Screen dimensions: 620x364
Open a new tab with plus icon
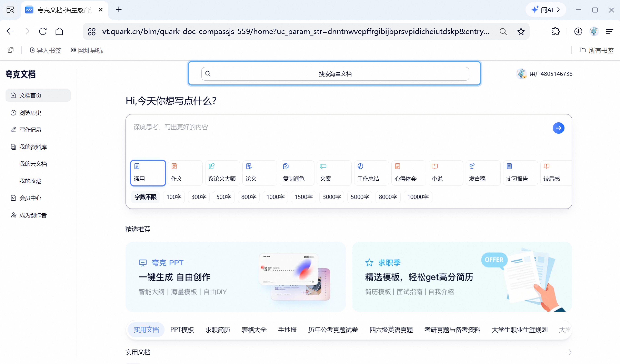119,10
